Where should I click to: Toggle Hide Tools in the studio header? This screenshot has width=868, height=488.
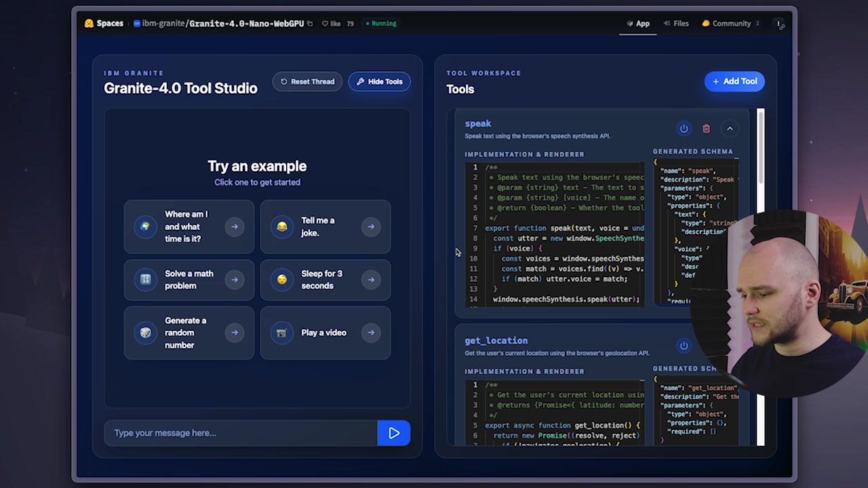379,81
